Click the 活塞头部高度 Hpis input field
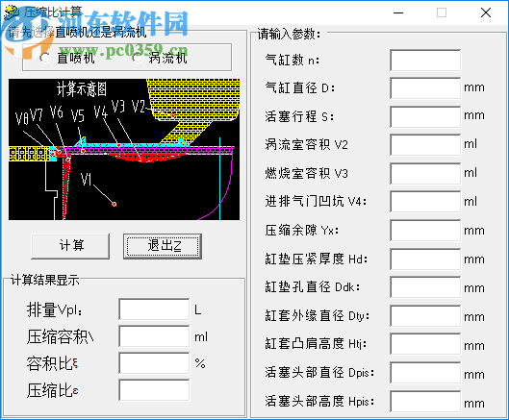The height and width of the screenshot is (420, 509). point(425,402)
